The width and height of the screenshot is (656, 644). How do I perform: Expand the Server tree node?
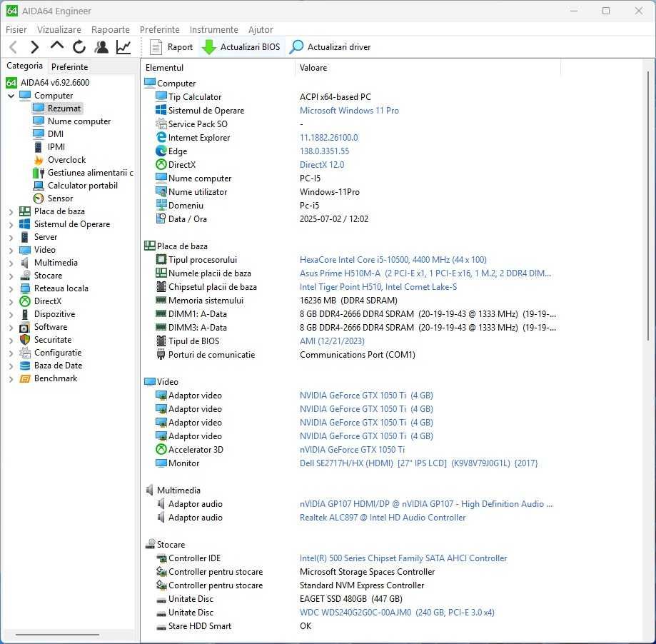click(11, 238)
